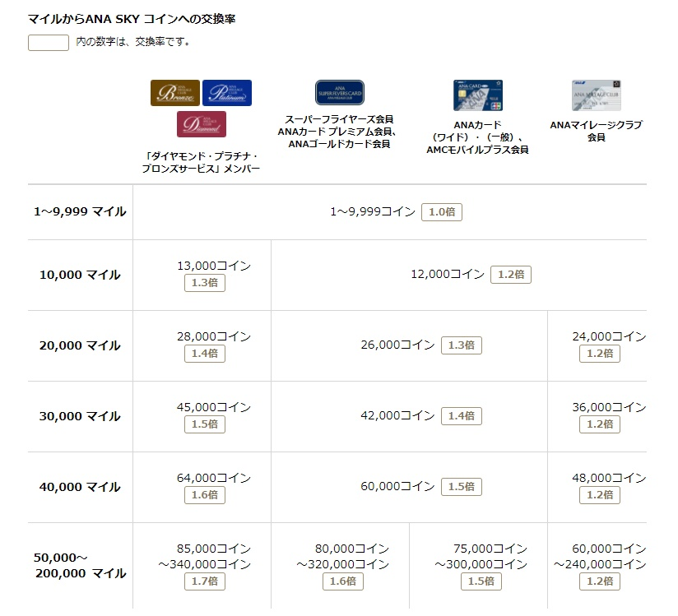Click 80,000コイン value
The image size is (678, 616).
coord(352,549)
